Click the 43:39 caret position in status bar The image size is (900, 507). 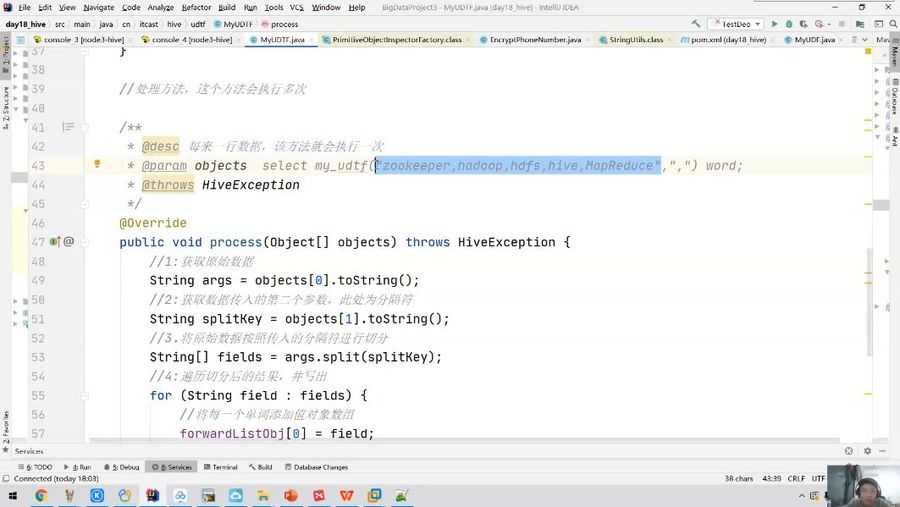click(771, 478)
